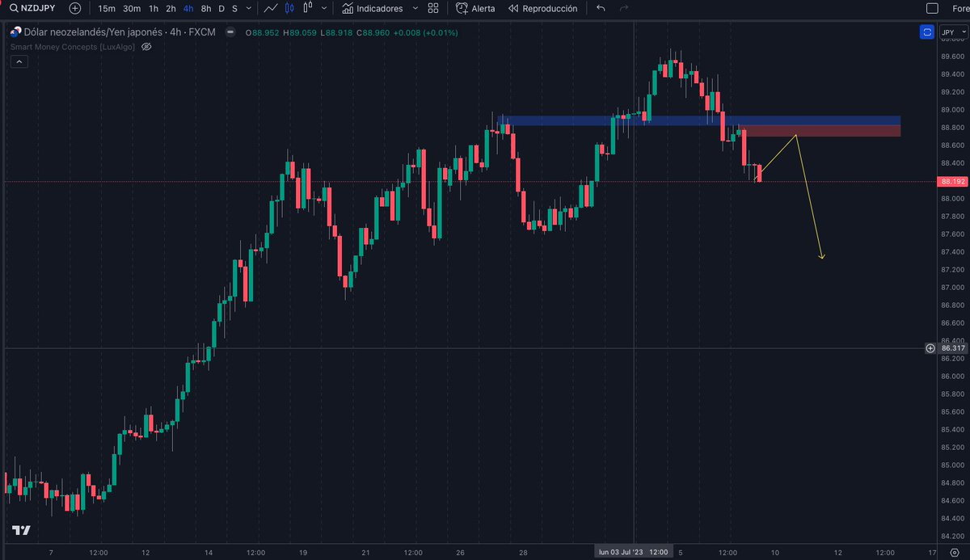Image resolution: width=970 pixels, height=560 pixels.
Task: Expand the indicators favorites dropdown arrow
Action: tap(415, 8)
